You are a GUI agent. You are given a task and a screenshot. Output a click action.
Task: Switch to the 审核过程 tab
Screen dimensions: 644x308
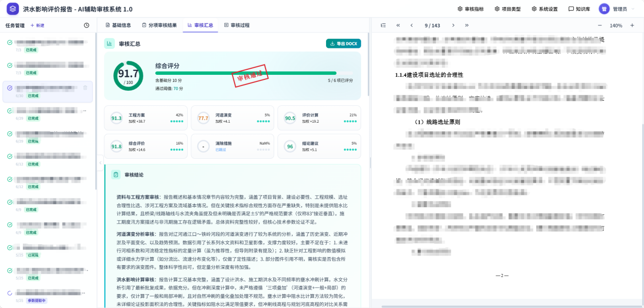[x=237, y=25]
